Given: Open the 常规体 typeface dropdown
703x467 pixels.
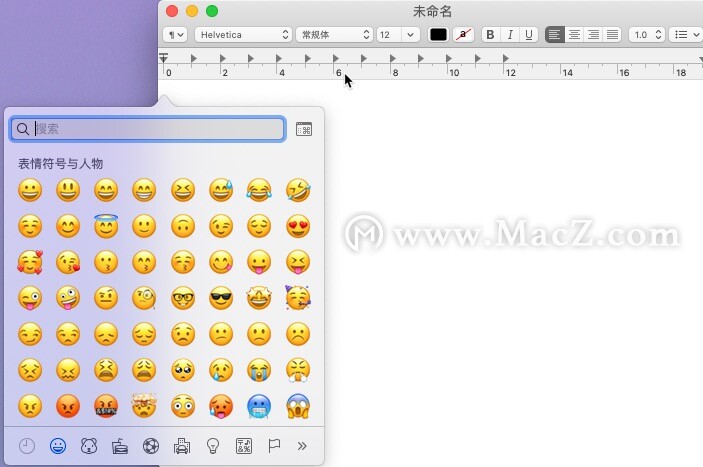Looking at the screenshot, I should coord(334,35).
